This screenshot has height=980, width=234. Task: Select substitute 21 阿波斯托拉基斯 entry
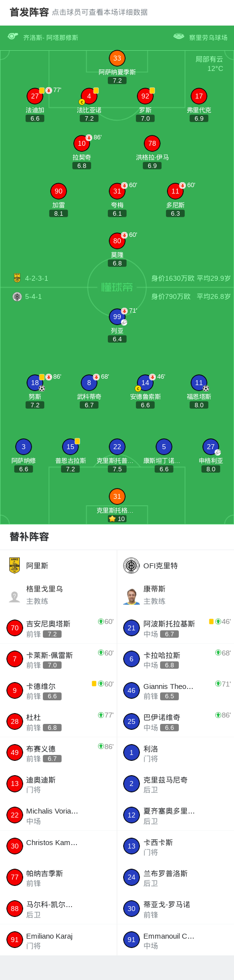(175, 628)
